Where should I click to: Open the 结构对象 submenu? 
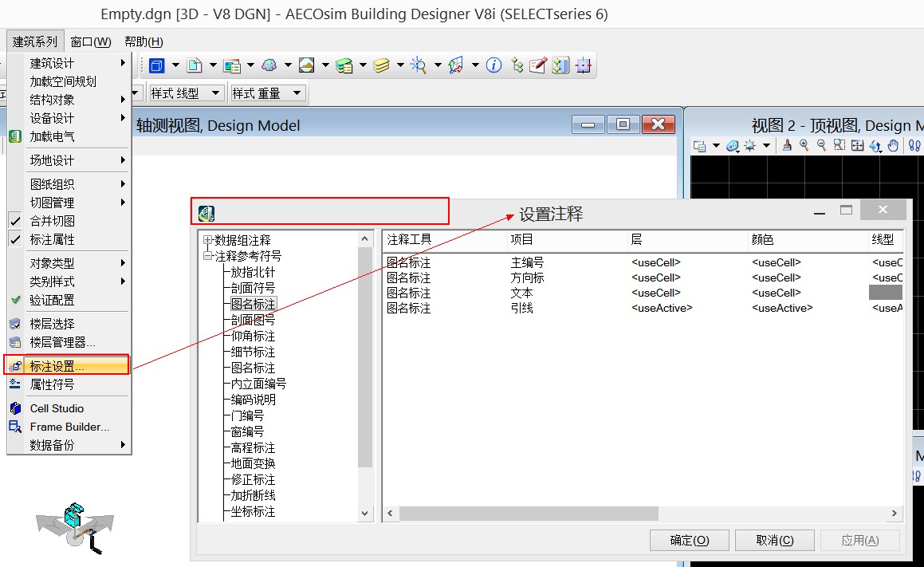pyautogui.click(x=67, y=100)
